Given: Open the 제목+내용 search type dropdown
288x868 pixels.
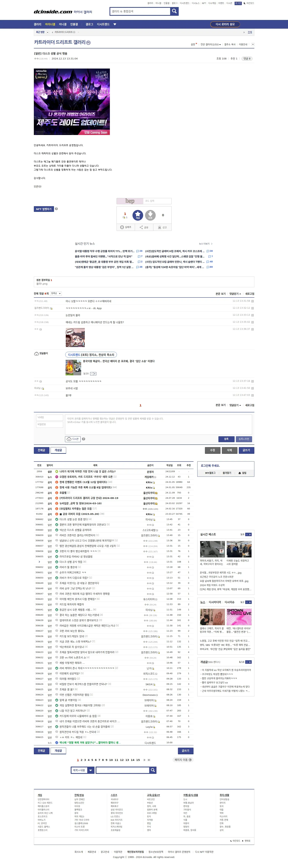Looking at the screenshot, I should click(x=83, y=770).
